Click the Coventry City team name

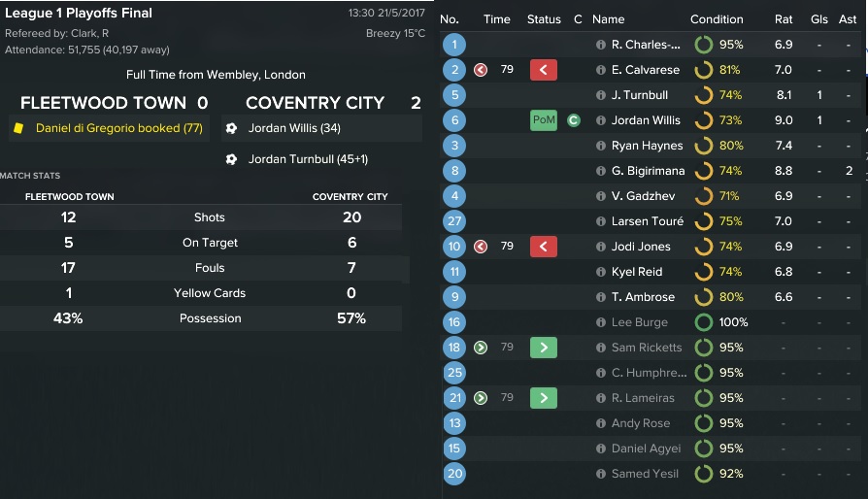(x=315, y=103)
